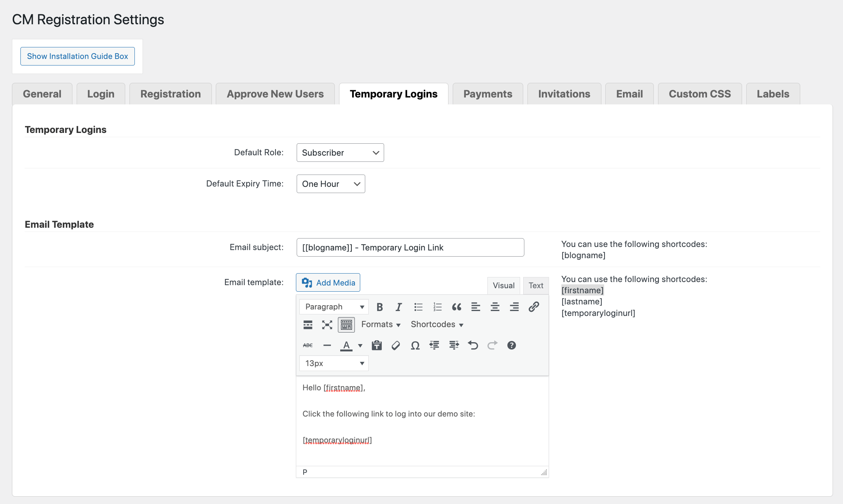843x504 pixels.
Task: Open the Paragraph style dropdown
Action: point(333,307)
